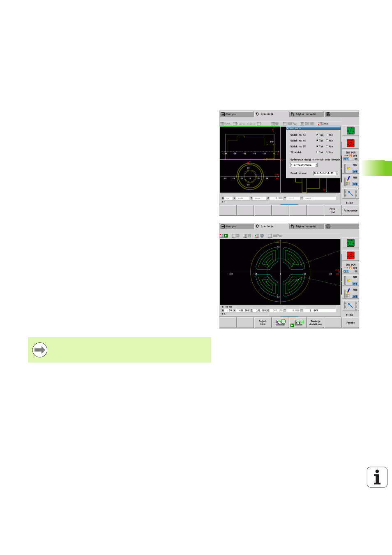Click green cycle start icon in Wybór okna screen

tap(350, 131)
